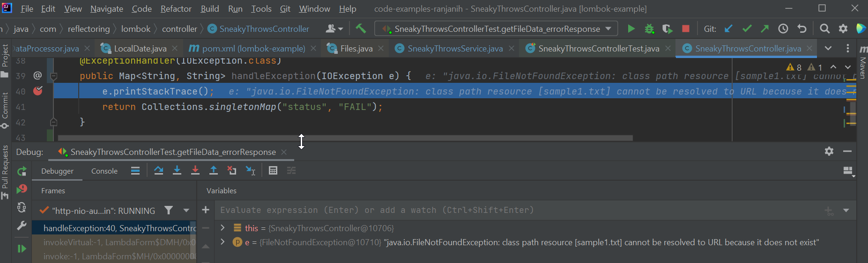Click the Trace Current Stream Chain icon
This screenshot has height=263, width=868.
coord(291,171)
